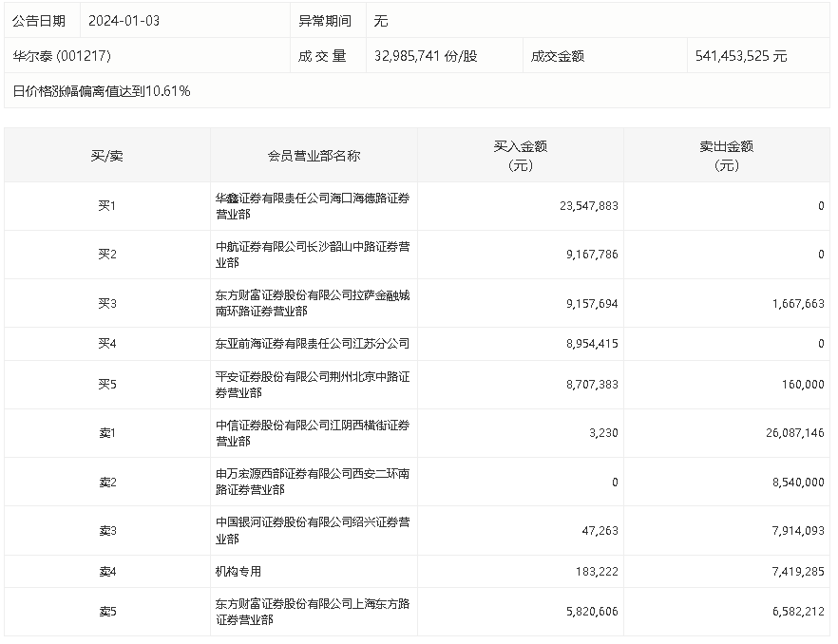The height and width of the screenshot is (644, 838).
Task: Click the 日价格涨幅偏离值达到10.61% text
Action: [102, 91]
